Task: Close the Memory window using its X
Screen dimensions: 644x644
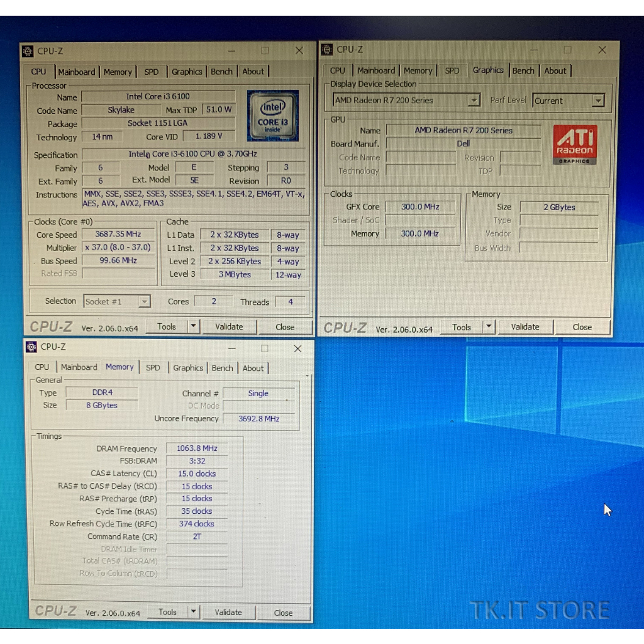Action: point(298,348)
